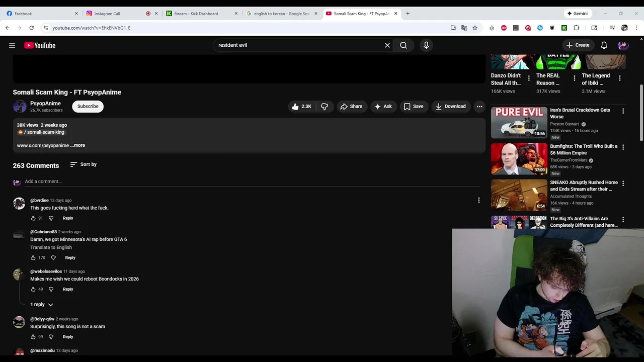Image resolution: width=644 pixels, height=362 pixels.
Task: Expand the 1 reply thread
Action: pyautogui.click(x=41, y=305)
